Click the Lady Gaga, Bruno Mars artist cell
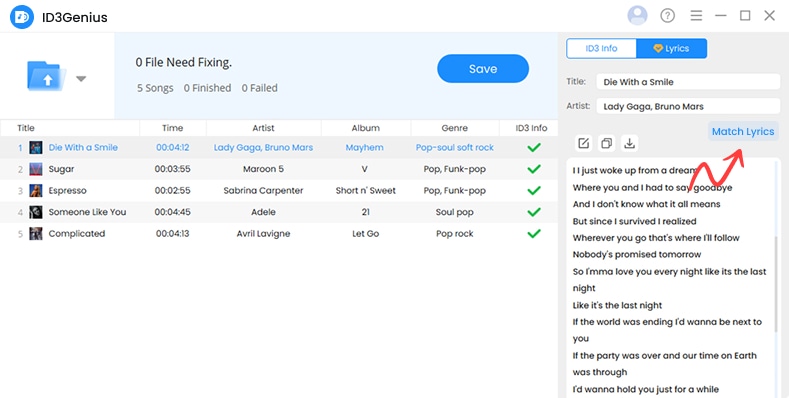This screenshot has height=398, width=789. pyautogui.click(x=263, y=147)
